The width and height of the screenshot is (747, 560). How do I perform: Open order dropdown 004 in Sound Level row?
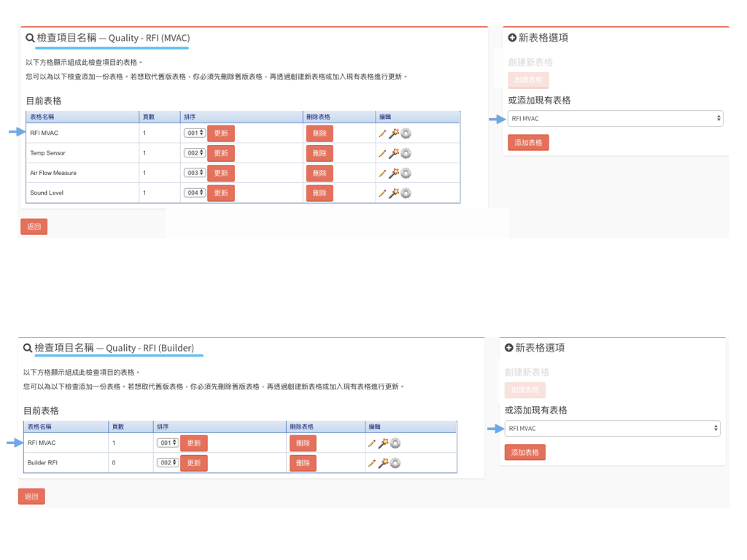[x=195, y=192]
